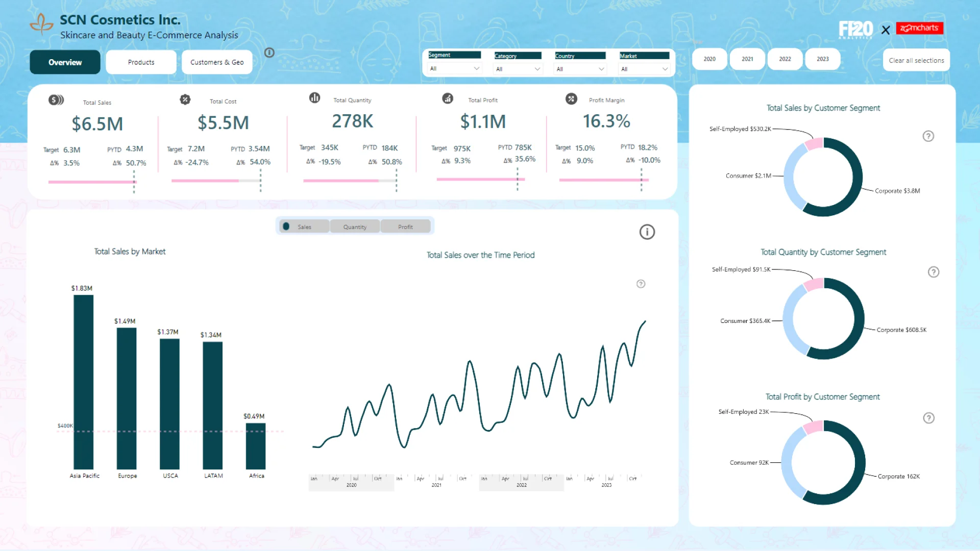Click the Total Sales coins icon
980x551 pixels.
[x=56, y=100]
